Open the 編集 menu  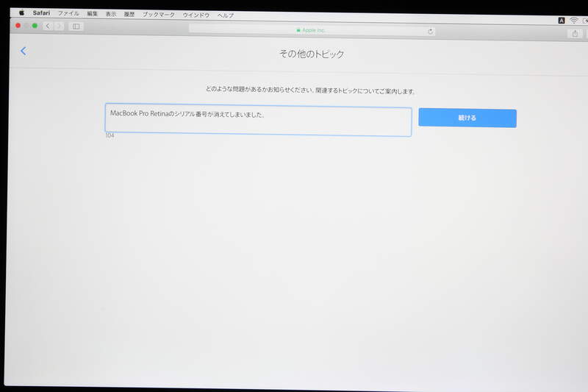pos(92,14)
